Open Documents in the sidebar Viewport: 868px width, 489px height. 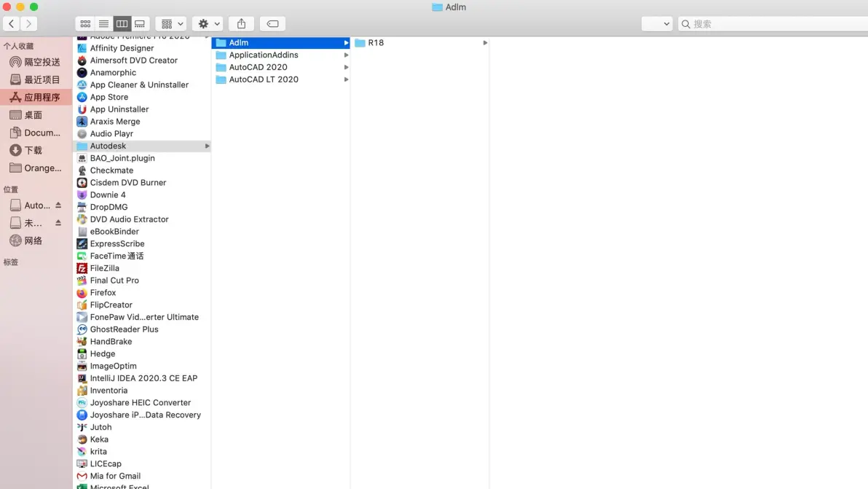[x=36, y=133]
